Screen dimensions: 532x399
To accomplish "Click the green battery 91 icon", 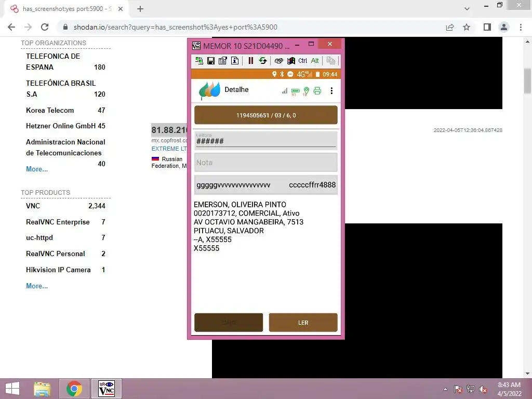I will click(x=295, y=91).
